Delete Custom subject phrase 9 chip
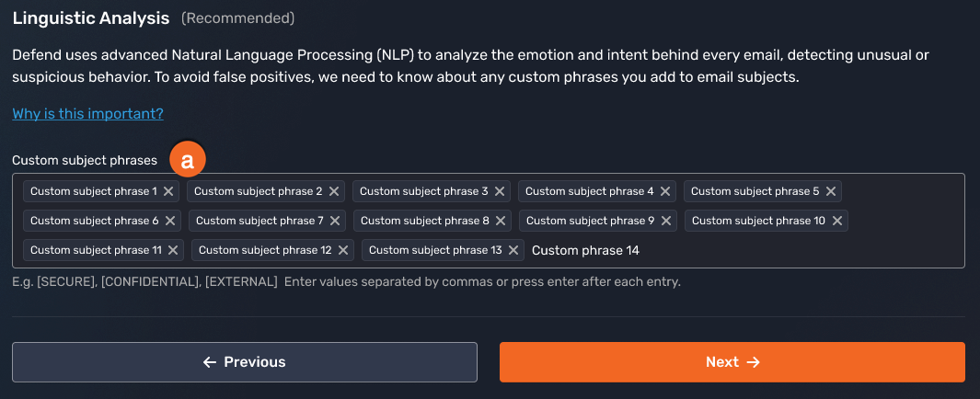The image size is (980, 399). coord(666,221)
